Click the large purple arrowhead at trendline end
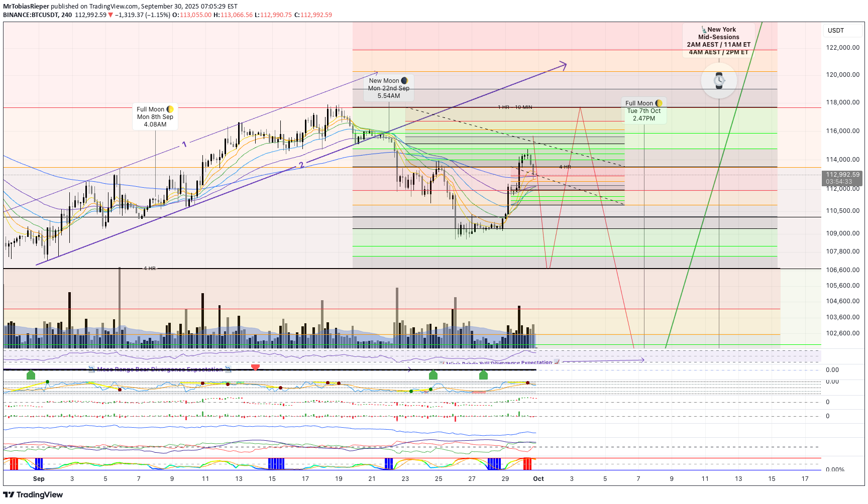 [564, 65]
